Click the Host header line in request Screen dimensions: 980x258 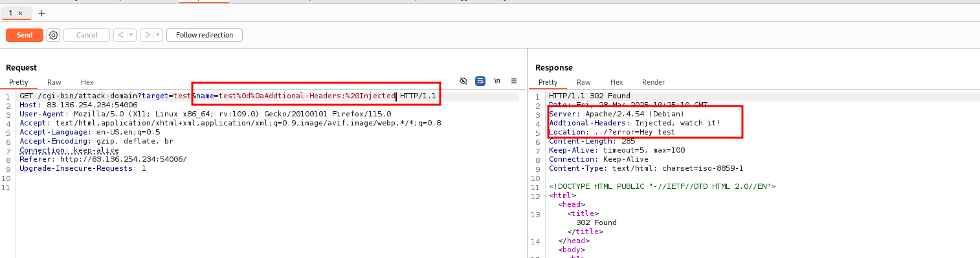[78, 105]
